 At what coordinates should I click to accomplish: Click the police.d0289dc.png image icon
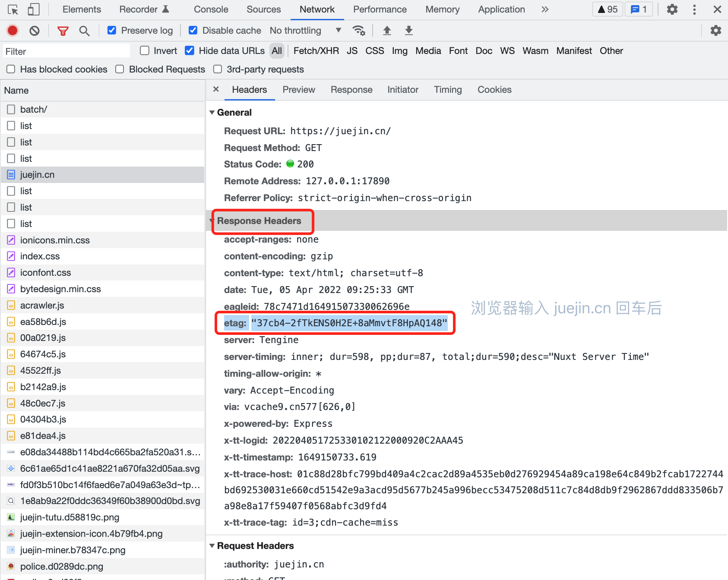(11, 566)
